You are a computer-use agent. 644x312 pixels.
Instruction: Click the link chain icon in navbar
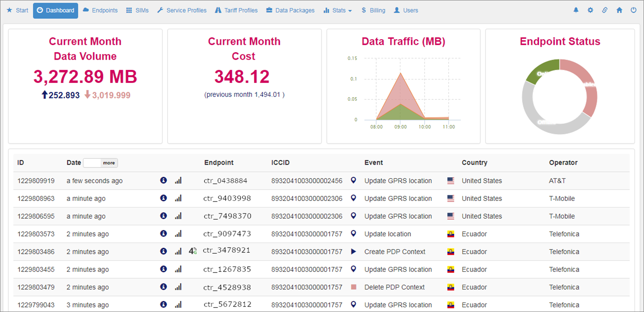click(x=605, y=10)
